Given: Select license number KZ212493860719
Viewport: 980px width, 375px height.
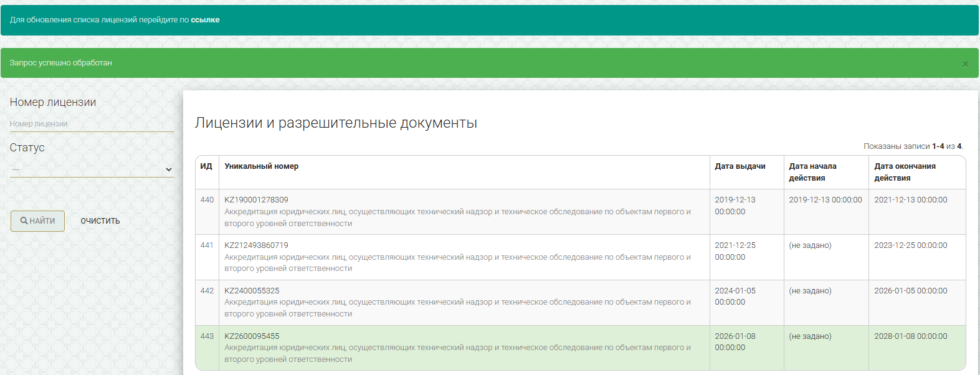Looking at the screenshot, I should (x=256, y=245).
